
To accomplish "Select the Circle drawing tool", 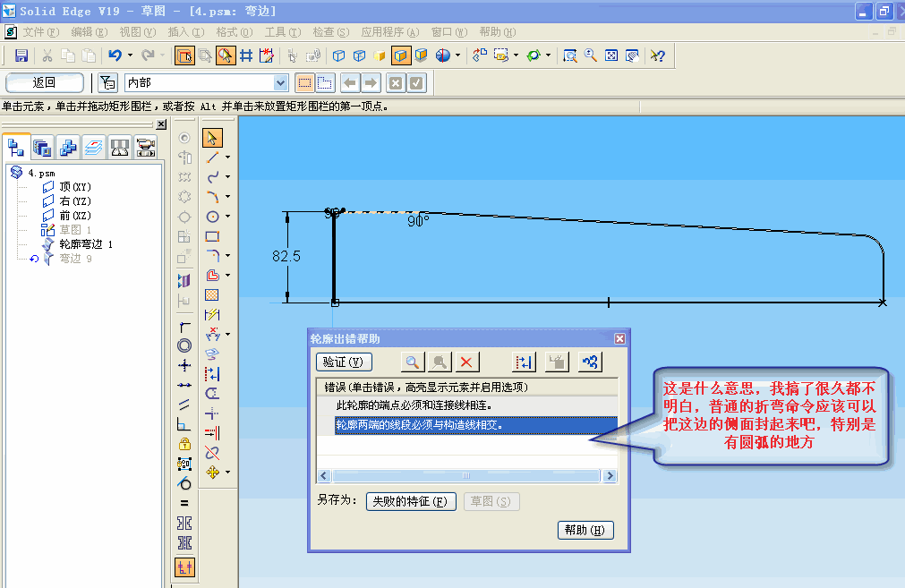I will coord(212,217).
